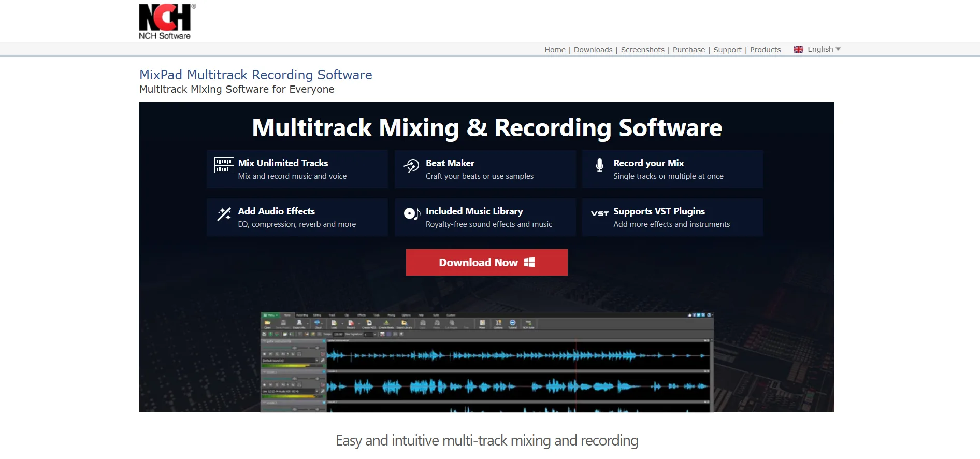The height and width of the screenshot is (459, 980).
Task: Click "EQ, compression, reverb and more" text
Action: (x=297, y=224)
